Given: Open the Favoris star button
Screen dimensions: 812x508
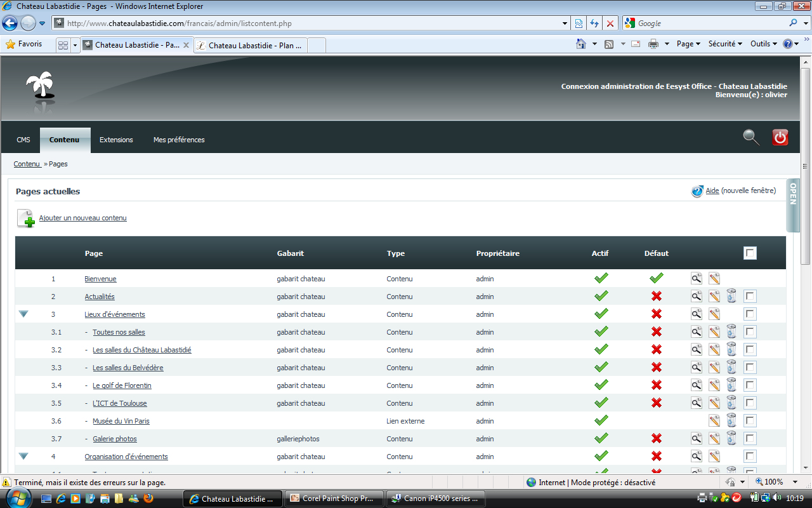Looking at the screenshot, I should (x=24, y=44).
